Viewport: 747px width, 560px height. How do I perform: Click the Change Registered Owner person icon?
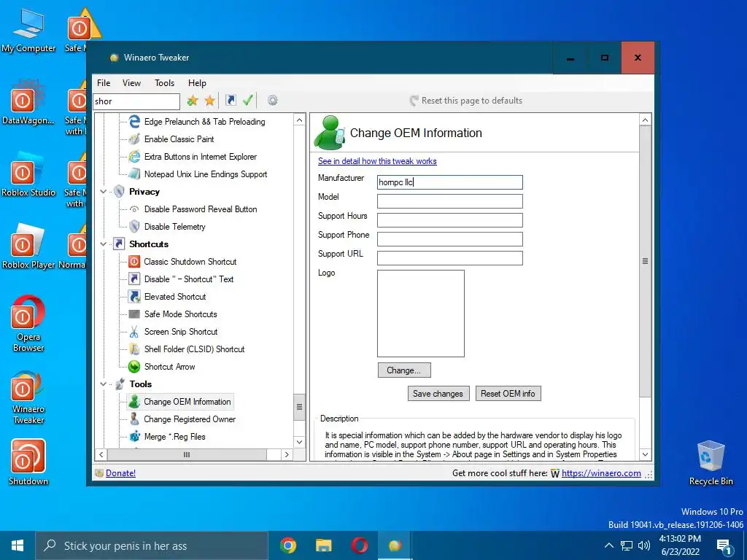click(135, 419)
